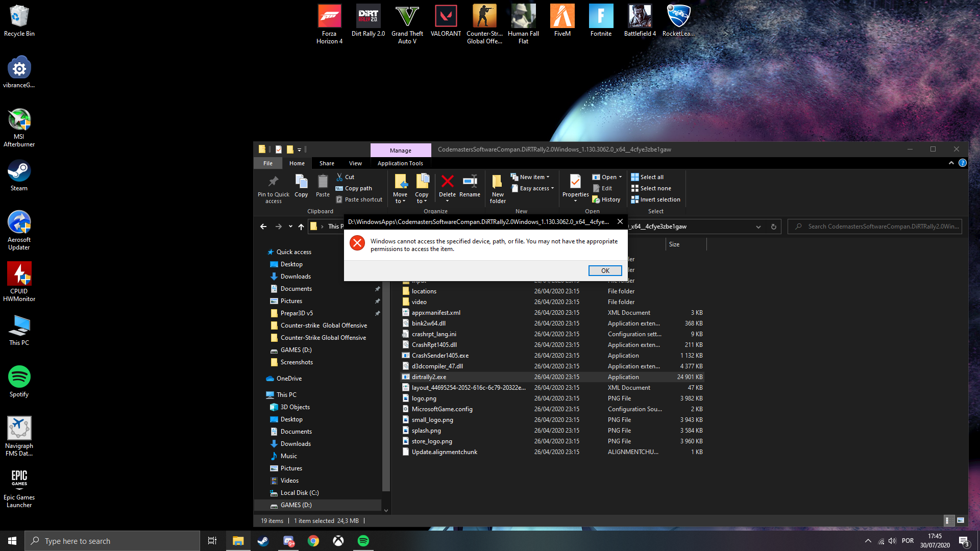The width and height of the screenshot is (980, 551).
Task: Click Steam icon in taskbar
Action: pyautogui.click(x=263, y=541)
